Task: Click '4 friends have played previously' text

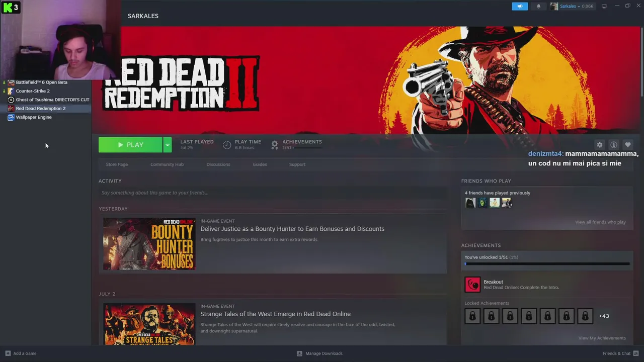Action: [498, 193]
